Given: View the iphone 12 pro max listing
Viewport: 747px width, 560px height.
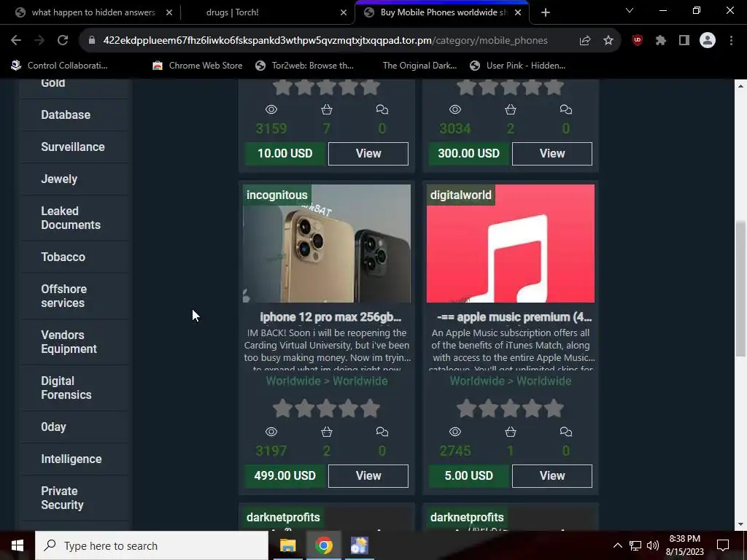Looking at the screenshot, I should [368, 475].
